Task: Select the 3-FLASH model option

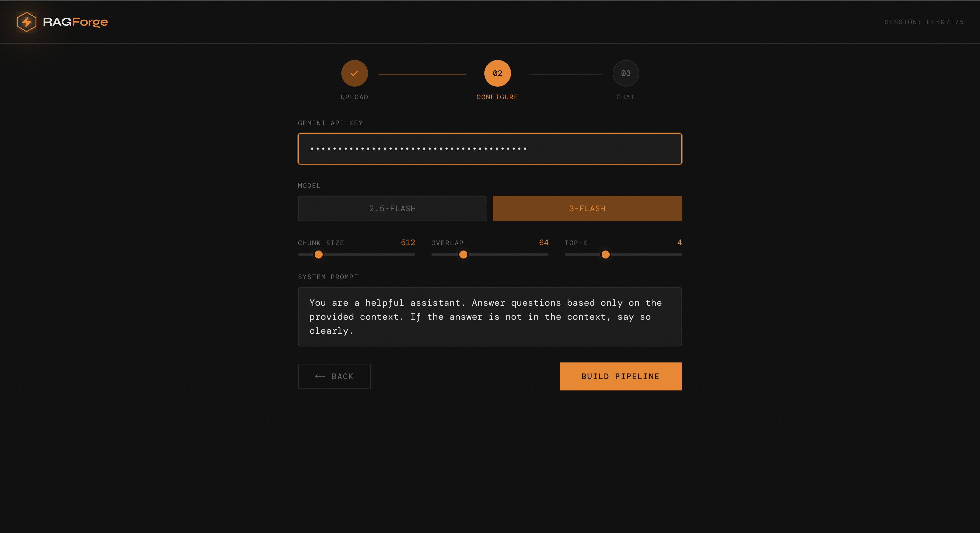Action: pyautogui.click(x=587, y=208)
